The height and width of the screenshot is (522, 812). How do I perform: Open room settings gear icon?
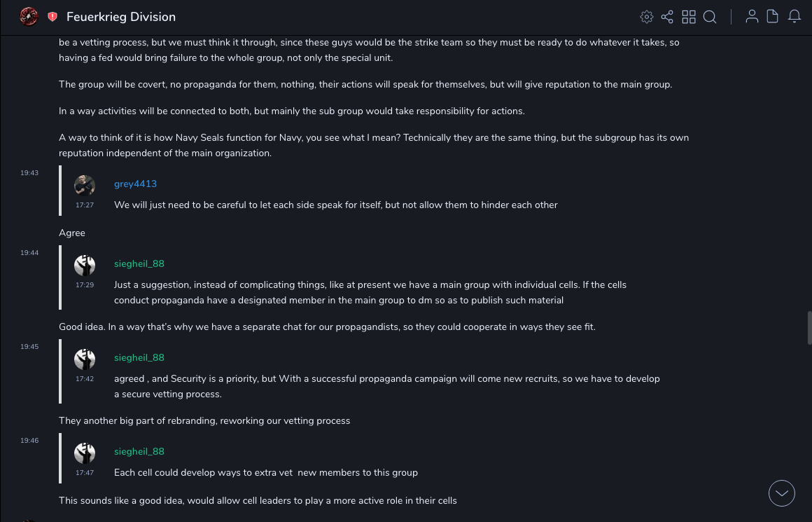(647, 17)
